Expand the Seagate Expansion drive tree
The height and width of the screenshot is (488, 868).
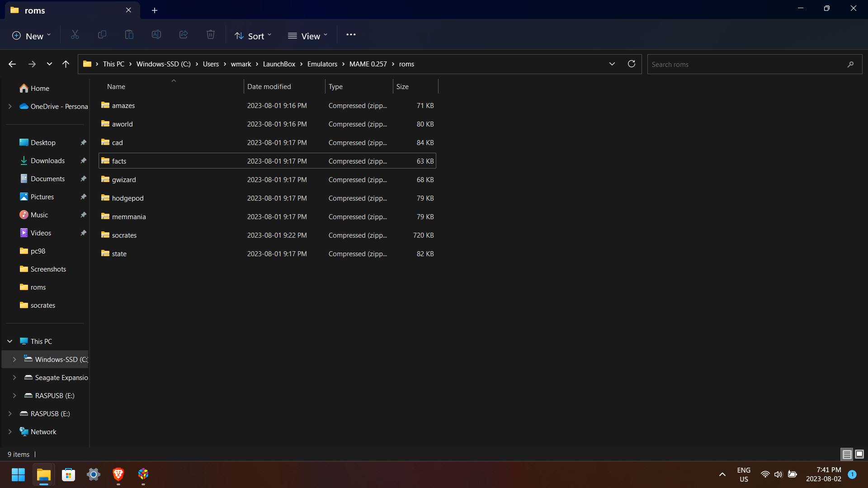click(x=14, y=377)
